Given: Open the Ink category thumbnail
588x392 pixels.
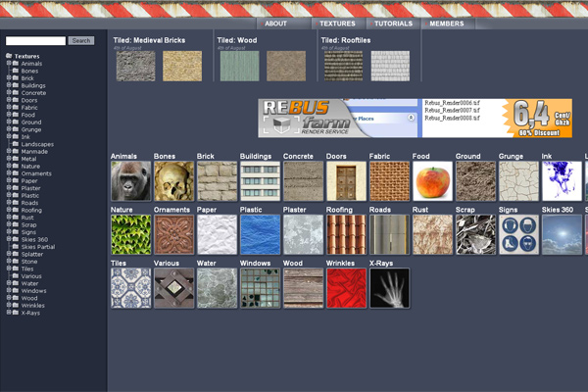Looking at the screenshot, I should click(x=563, y=181).
